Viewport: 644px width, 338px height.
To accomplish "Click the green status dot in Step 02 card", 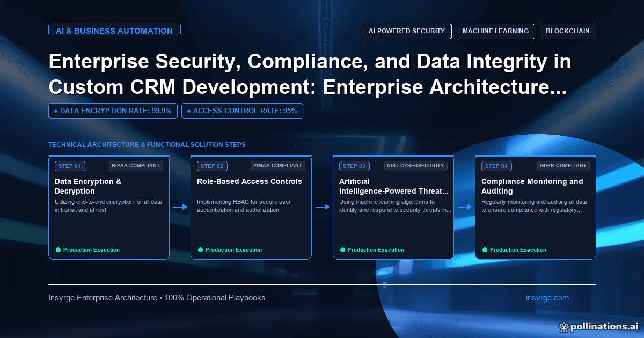I will (200, 249).
